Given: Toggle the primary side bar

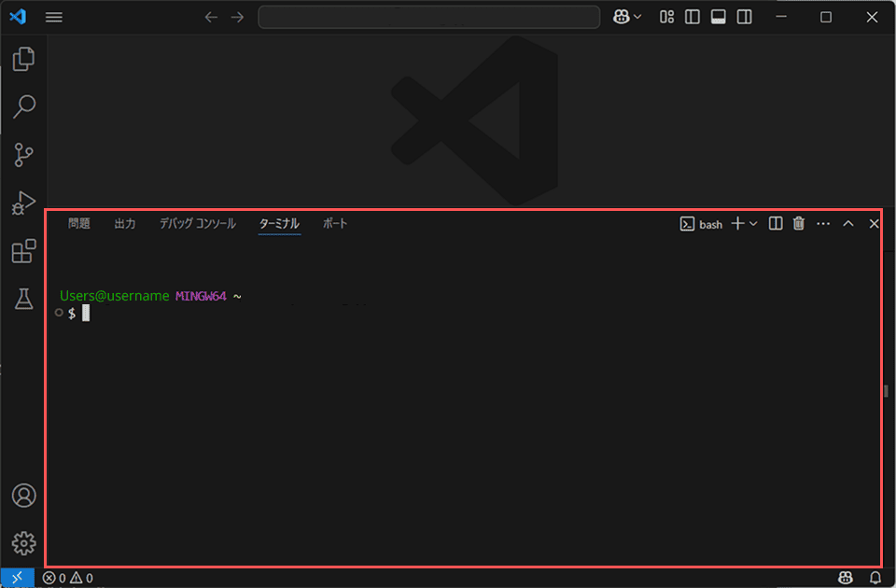Looking at the screenshot, I should click(x=692, y=17).
